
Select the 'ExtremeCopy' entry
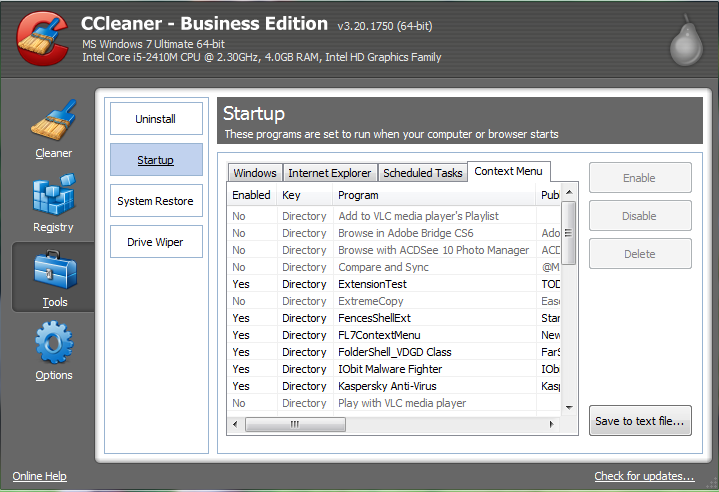394,301
